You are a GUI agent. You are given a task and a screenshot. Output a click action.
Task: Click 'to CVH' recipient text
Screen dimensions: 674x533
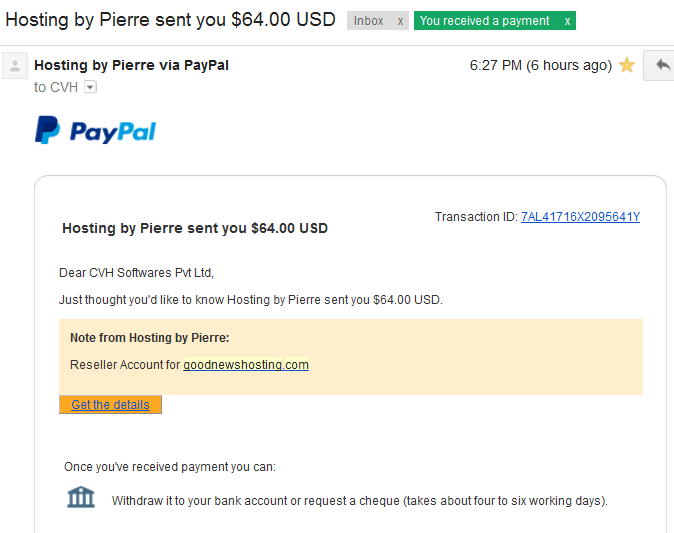pos(56,87)
